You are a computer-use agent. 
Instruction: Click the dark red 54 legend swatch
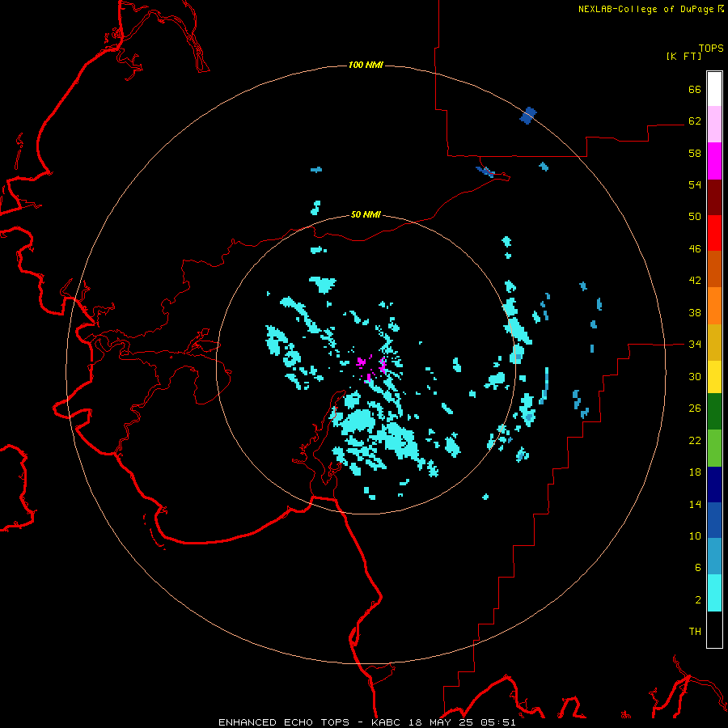[714, 197]
